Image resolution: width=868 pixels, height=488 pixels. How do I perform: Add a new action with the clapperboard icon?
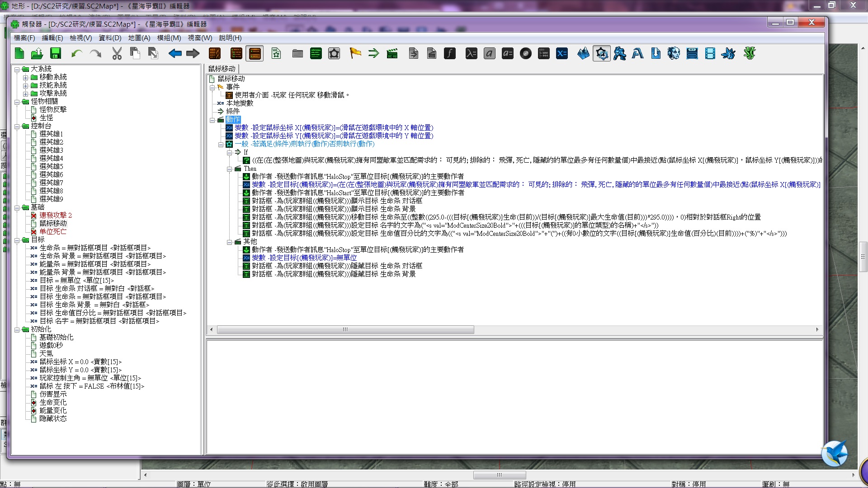tap(392, 53)
